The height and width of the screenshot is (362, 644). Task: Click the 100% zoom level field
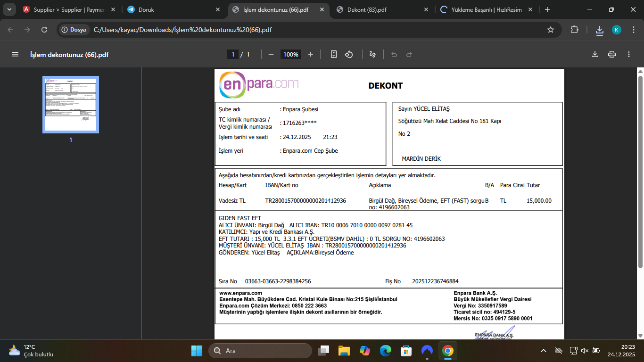(291, 54)
